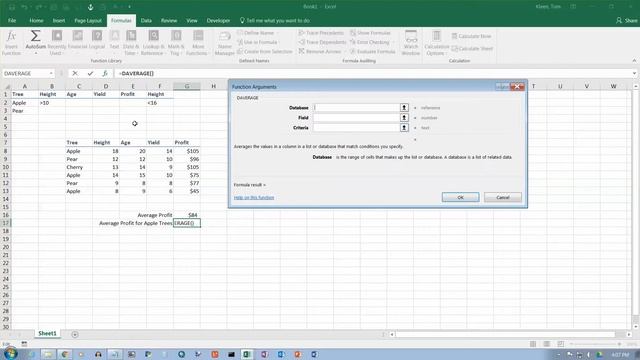Click Calculate Sheet

tap(472, 48)
